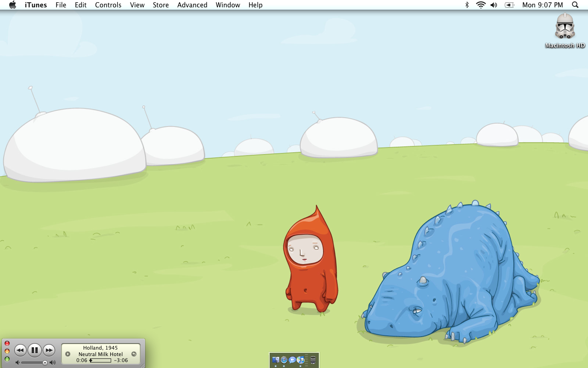
Task: Click the menu bar volume icon
Action: tap(494, 5)
